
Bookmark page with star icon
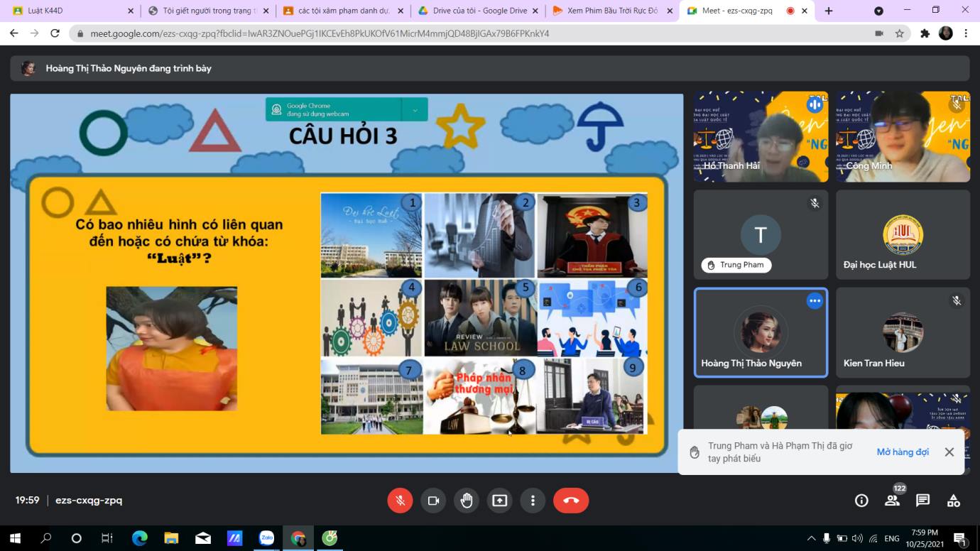pos(900,33)
